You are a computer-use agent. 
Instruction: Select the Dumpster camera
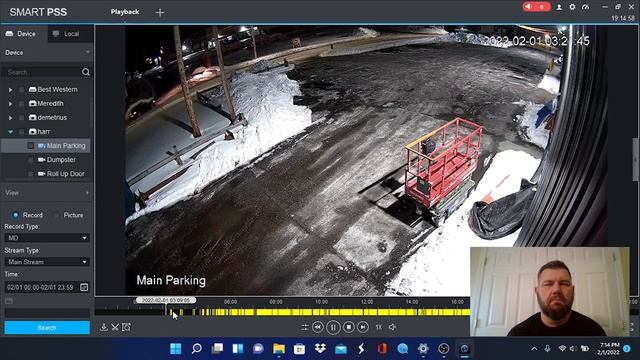point(61,160)
